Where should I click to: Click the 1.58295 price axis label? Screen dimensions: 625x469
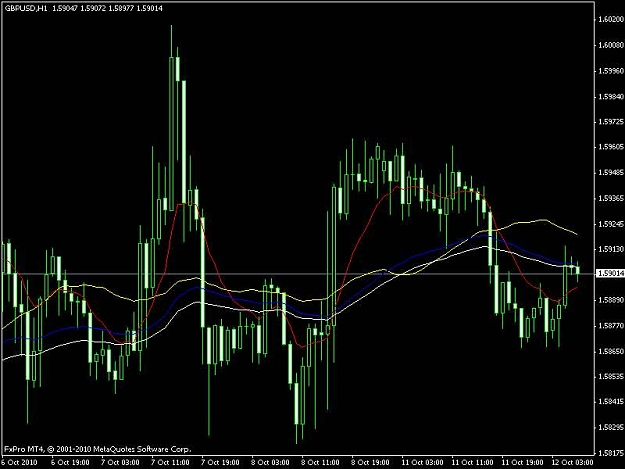pyautogui.click(x=610, y=428)
